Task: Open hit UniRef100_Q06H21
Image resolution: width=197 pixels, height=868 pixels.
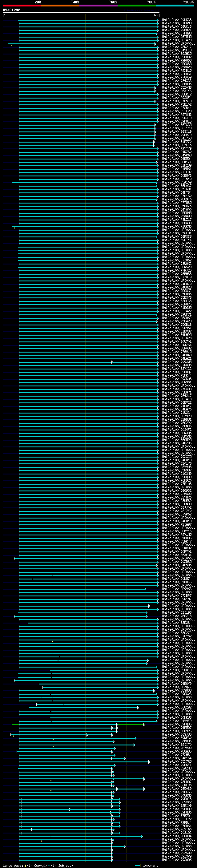Action: [177, 30]
